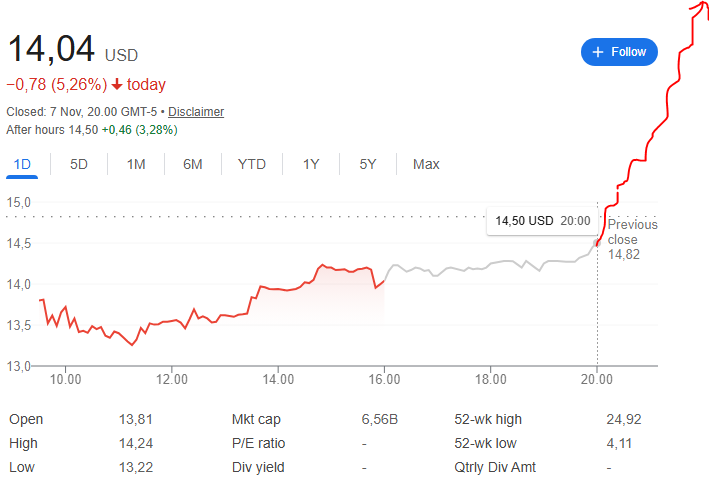The image size is (709, 493).
Task: Click the 14,5 price axis label
Action: pyautogui.click(x=19, y=243)
